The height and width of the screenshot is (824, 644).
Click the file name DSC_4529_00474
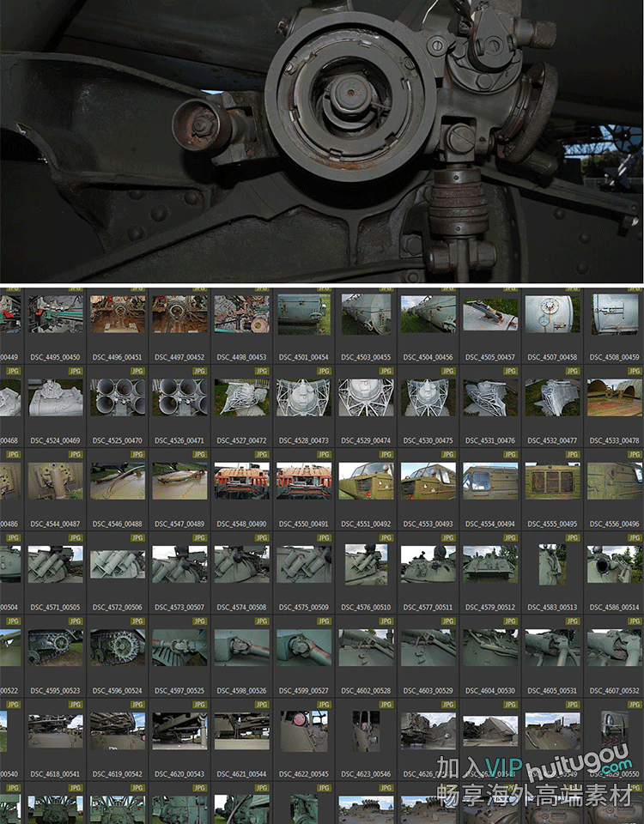(366, 440)
